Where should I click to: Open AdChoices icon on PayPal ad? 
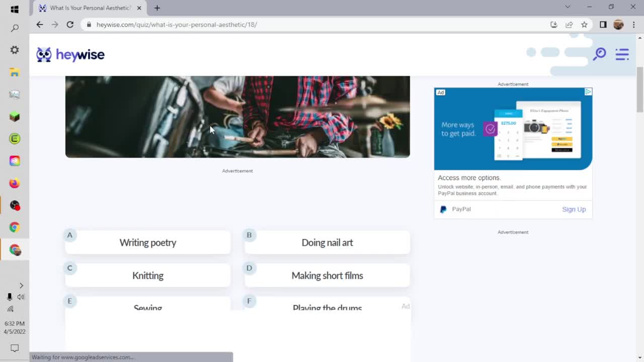tap(588, 92)
